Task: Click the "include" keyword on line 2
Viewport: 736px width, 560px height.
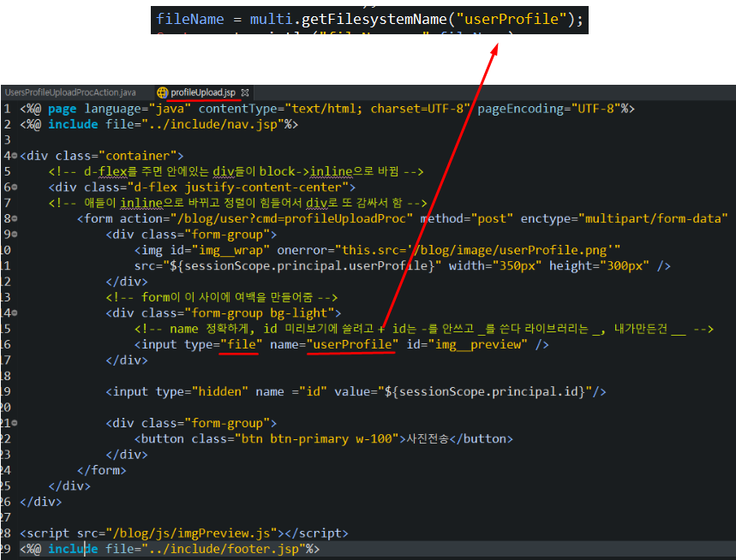Action: [73, 124]
